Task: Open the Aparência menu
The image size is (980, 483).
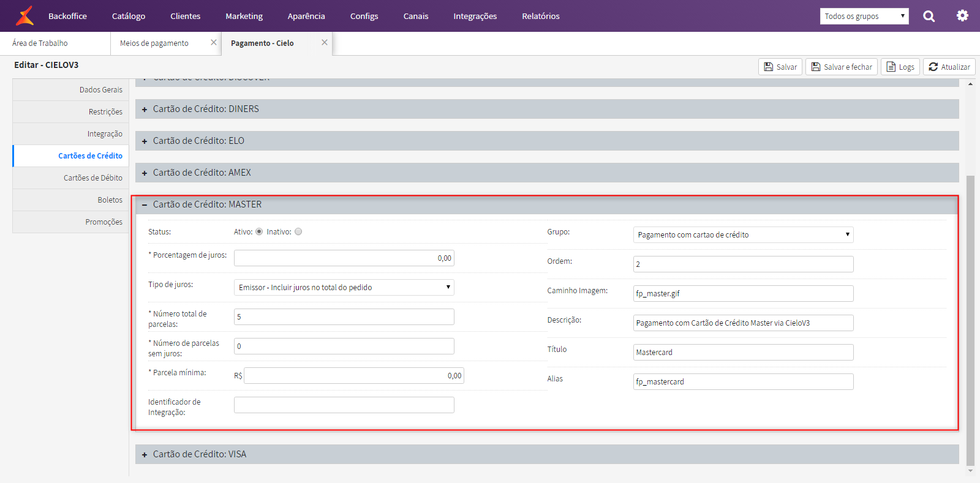Action: (x=306, y=16)
